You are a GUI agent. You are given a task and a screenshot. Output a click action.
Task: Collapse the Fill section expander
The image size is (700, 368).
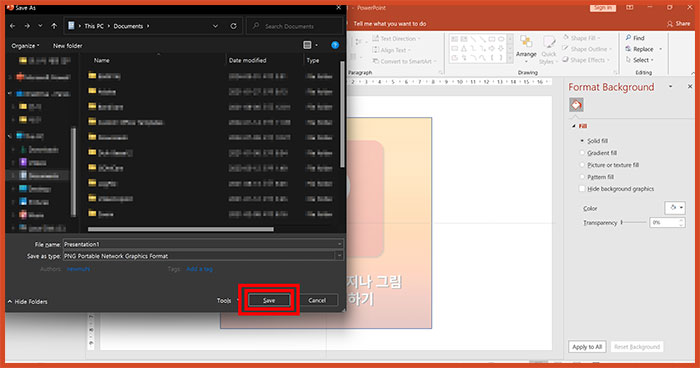(574, 126)
